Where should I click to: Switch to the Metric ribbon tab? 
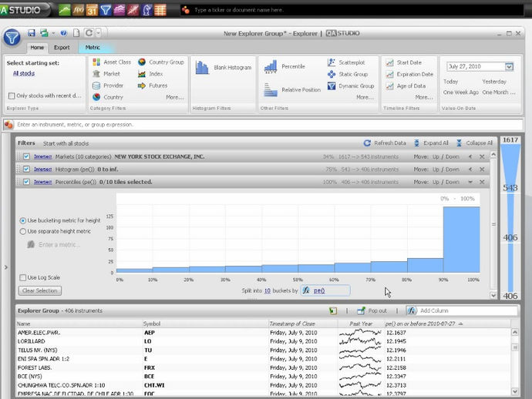coord(93,48)
